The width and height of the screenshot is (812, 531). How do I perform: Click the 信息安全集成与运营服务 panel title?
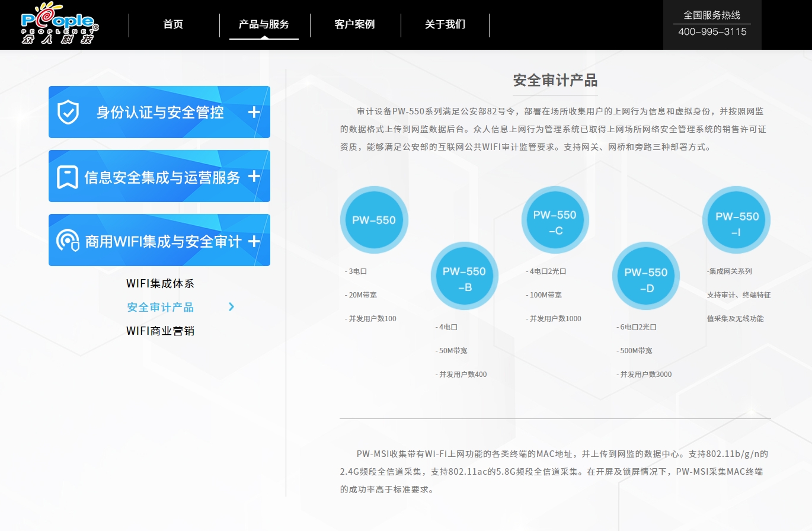[x=162, y=177]
